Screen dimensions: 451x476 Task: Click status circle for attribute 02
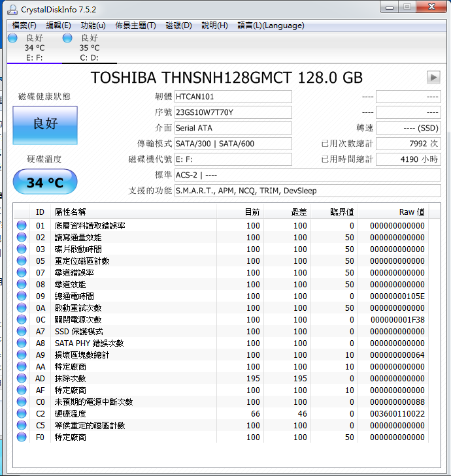tap(22, 237)
